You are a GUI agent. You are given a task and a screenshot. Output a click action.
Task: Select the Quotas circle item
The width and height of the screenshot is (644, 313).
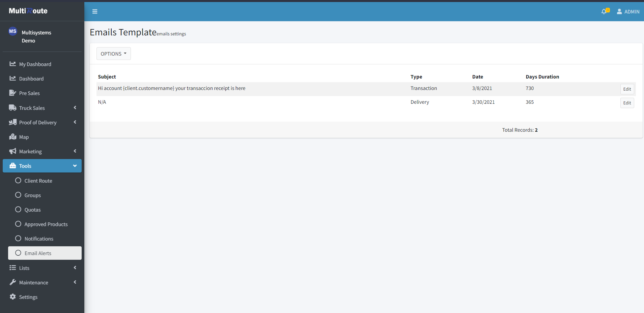(x=18, y=210)
